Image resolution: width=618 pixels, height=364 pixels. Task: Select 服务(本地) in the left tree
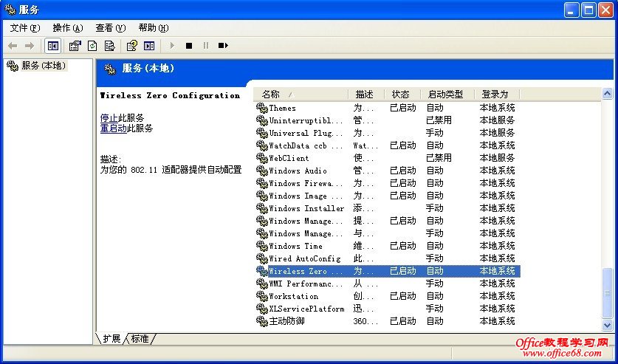(44, 66)
